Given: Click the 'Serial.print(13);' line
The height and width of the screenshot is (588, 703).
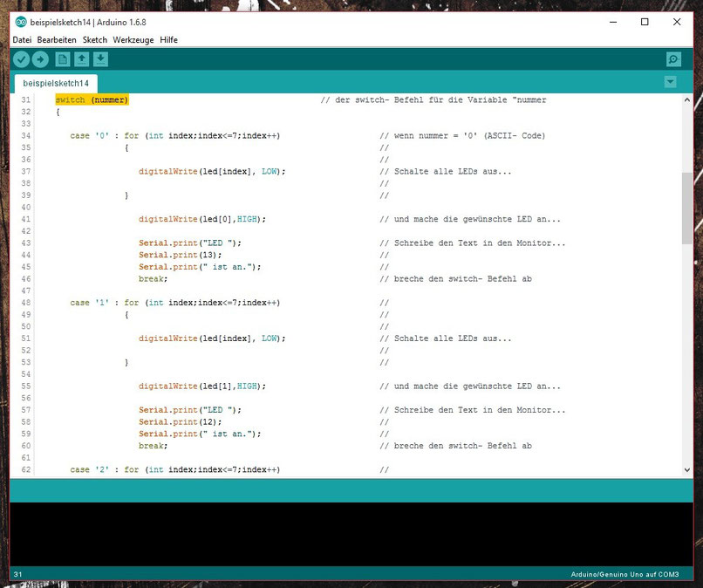Looking at the screenshot, I should click(181, 255).
